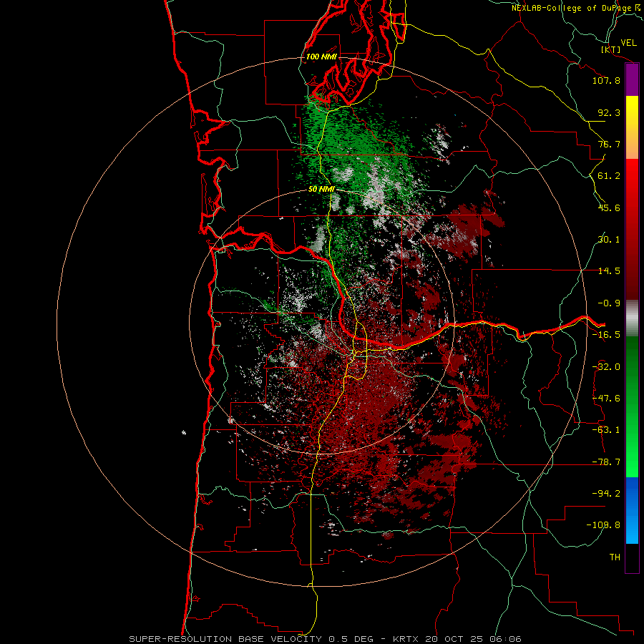This screenshot has height=644, width=644.
Task: Click the 92.3 velocity value
Action: [609, 112]
